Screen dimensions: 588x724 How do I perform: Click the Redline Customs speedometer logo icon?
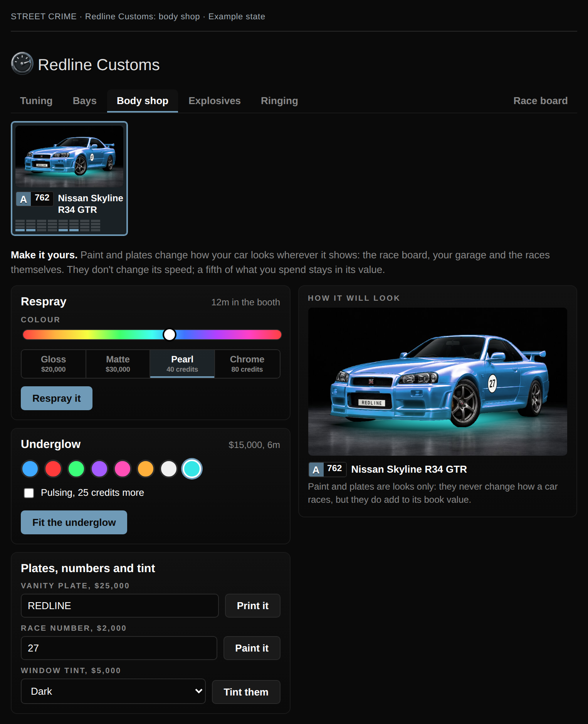click(x=22, y=63)
